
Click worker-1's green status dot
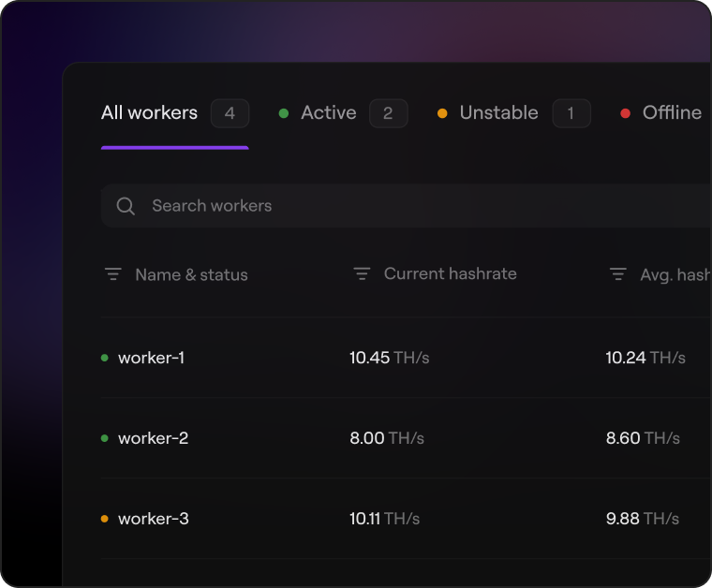pos(104,358)
